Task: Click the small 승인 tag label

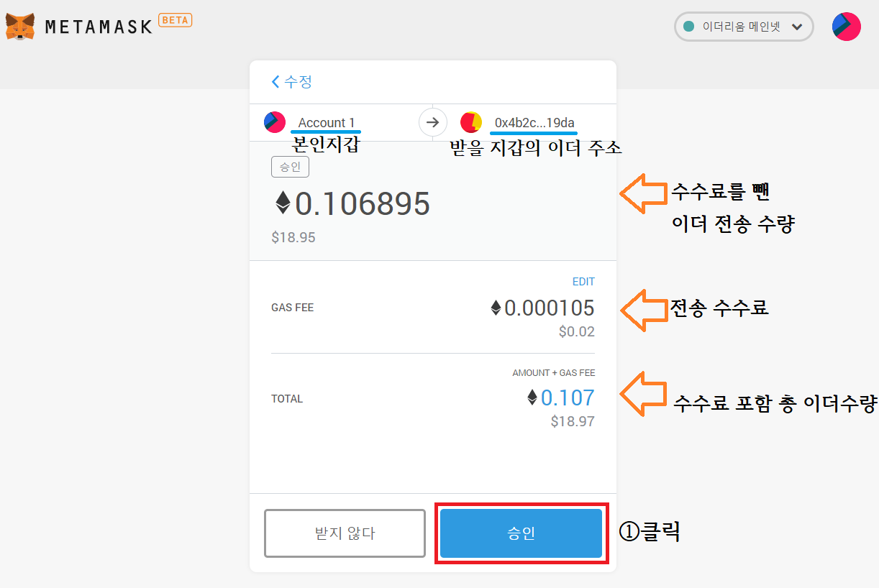Action: tap(290, 167)
